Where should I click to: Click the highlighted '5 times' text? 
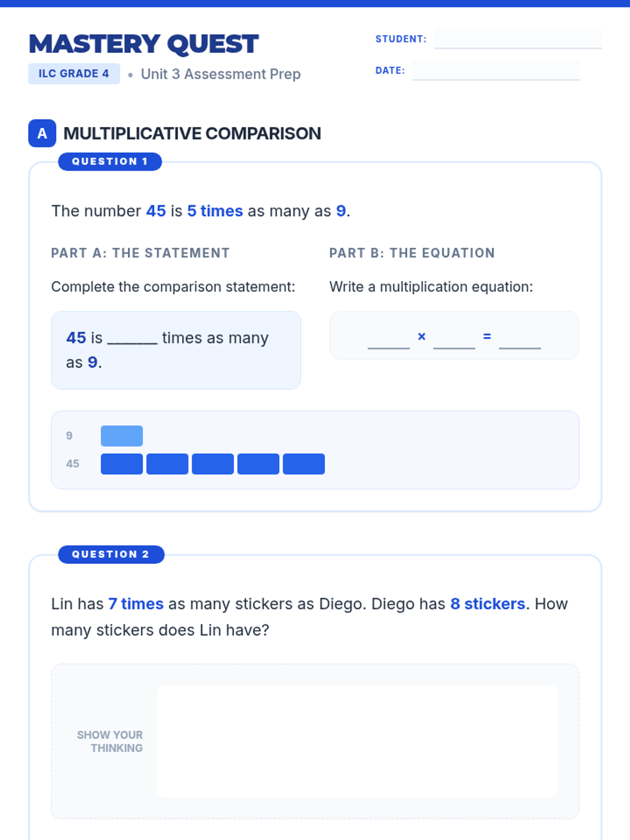215,211
